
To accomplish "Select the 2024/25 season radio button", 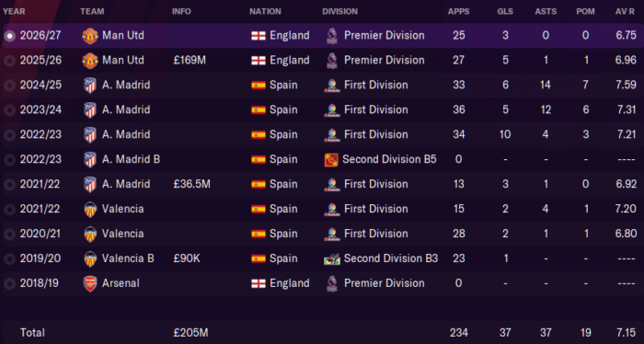I will 9,86.
